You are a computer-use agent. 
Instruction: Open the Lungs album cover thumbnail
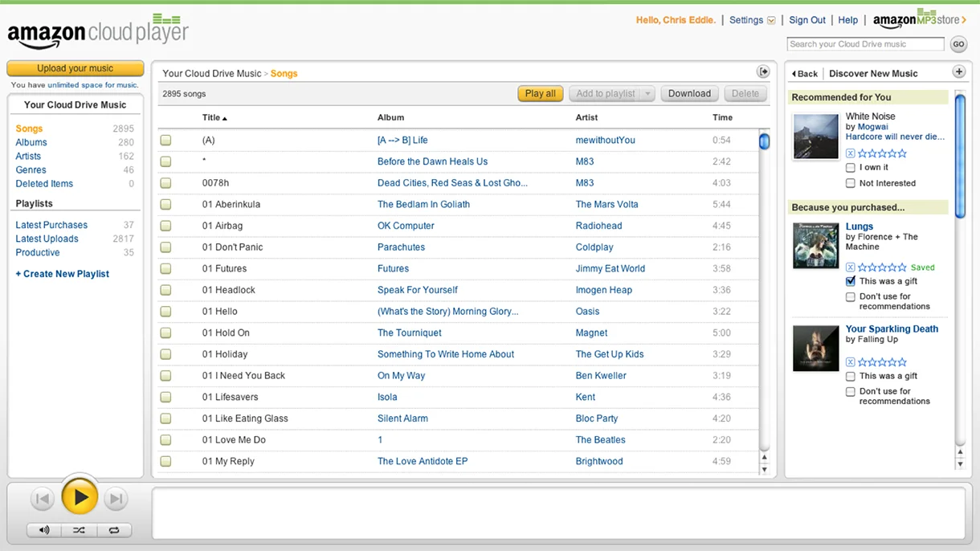(815, 246)
